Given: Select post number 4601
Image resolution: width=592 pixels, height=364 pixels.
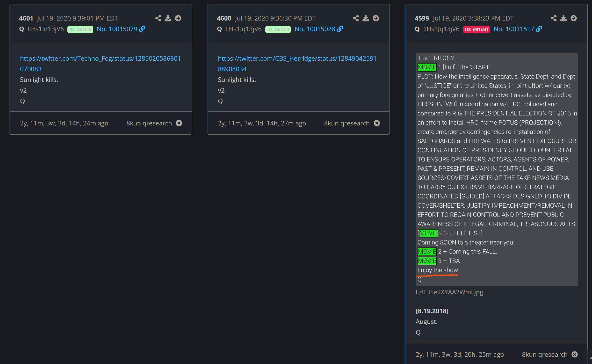Looking at the screenshot, I should (26, 18).
